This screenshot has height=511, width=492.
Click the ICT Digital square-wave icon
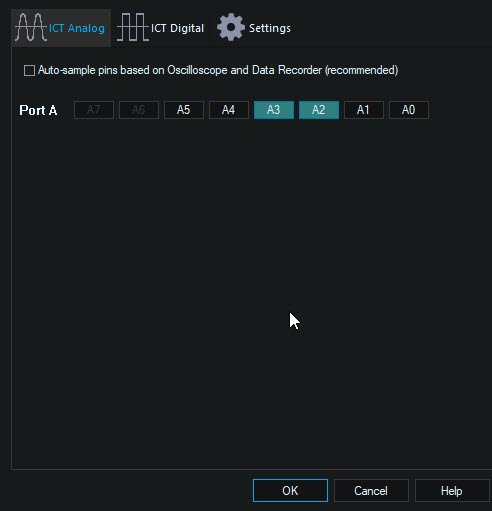point(133,28)
